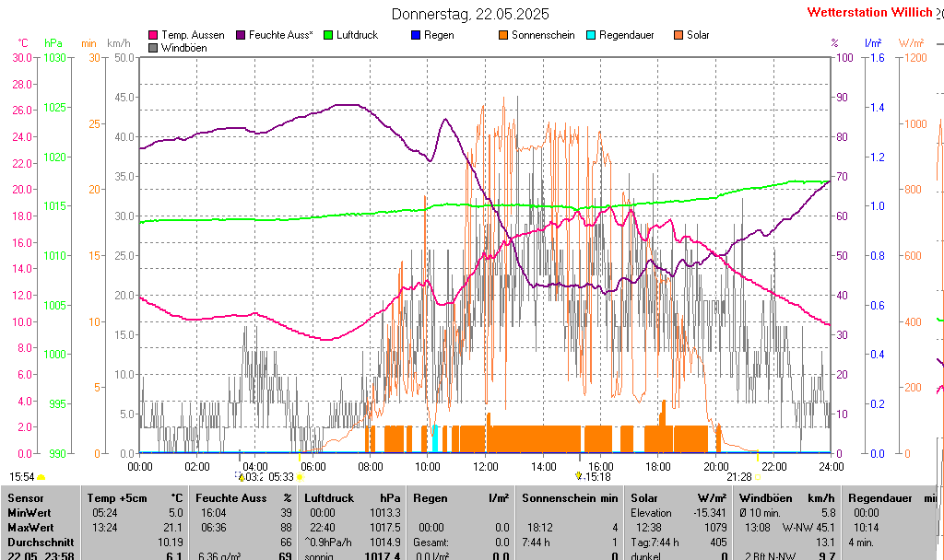Click the W-NW 45.1 gust value

point(808,528)
